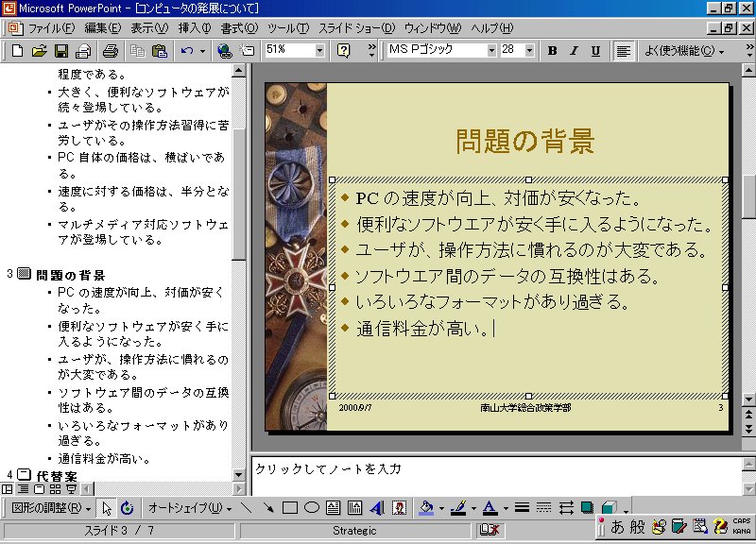The height and width of the screenshot is (544, 756).
Task: Click IME あ input mode indicator
Action: (x=617, y=527)
